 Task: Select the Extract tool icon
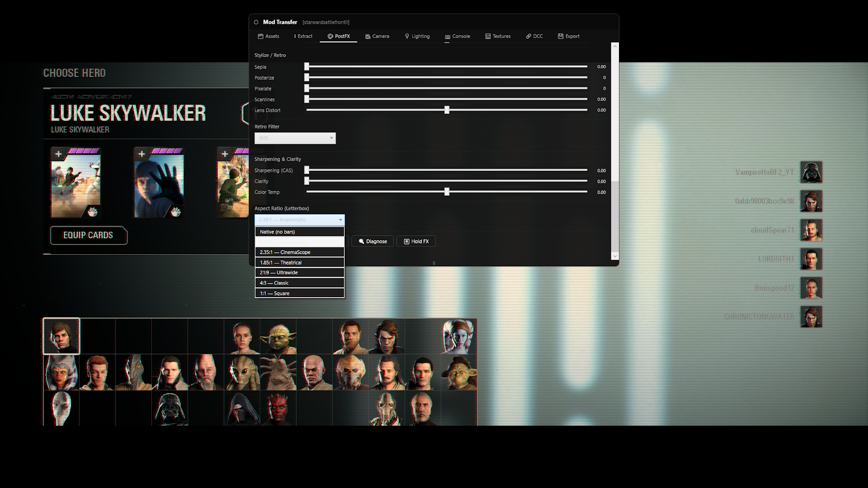coord(295,36)
